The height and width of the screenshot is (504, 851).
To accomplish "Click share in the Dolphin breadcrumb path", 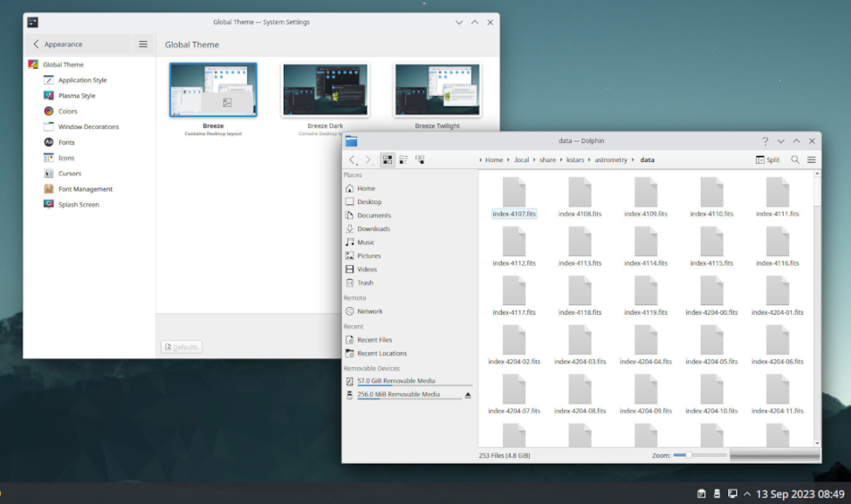I will click(547, 160).
